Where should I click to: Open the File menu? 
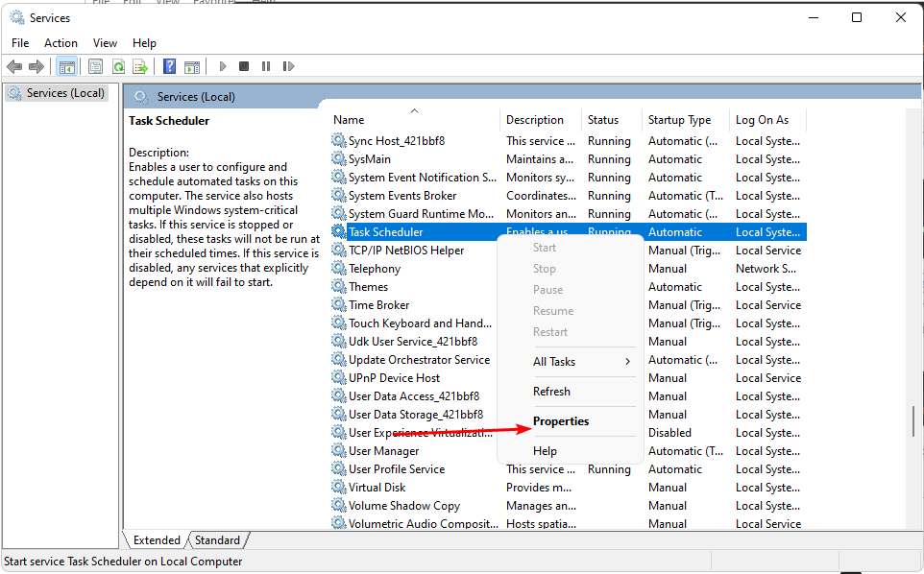coord(20,43)
